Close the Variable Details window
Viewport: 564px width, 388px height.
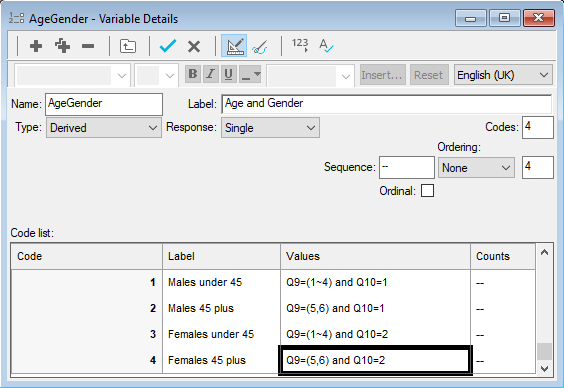click(538, 18)
